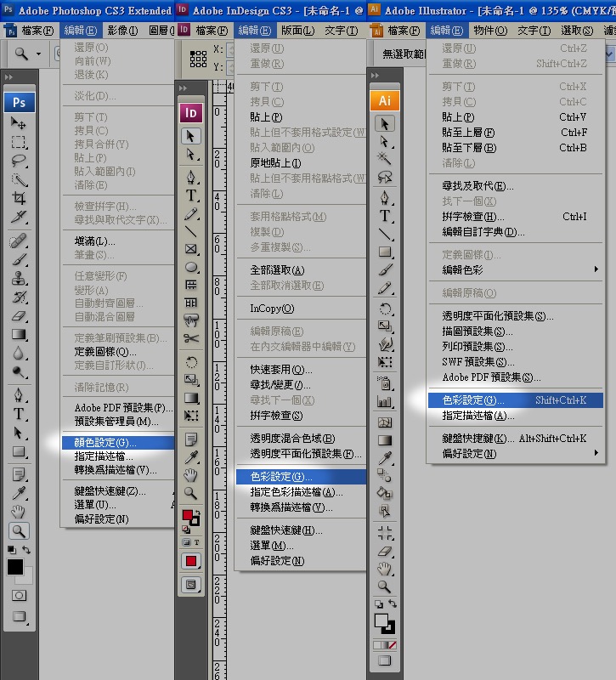Open InDesign 版面(L) menu
616x680 pixels.
click(298, 31)
